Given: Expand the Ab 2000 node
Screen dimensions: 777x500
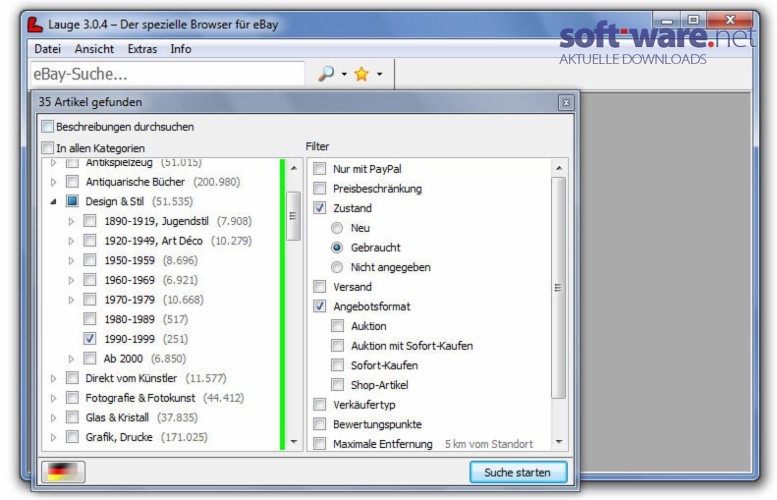Looking at the screenshot, I should tap(71, 359).
